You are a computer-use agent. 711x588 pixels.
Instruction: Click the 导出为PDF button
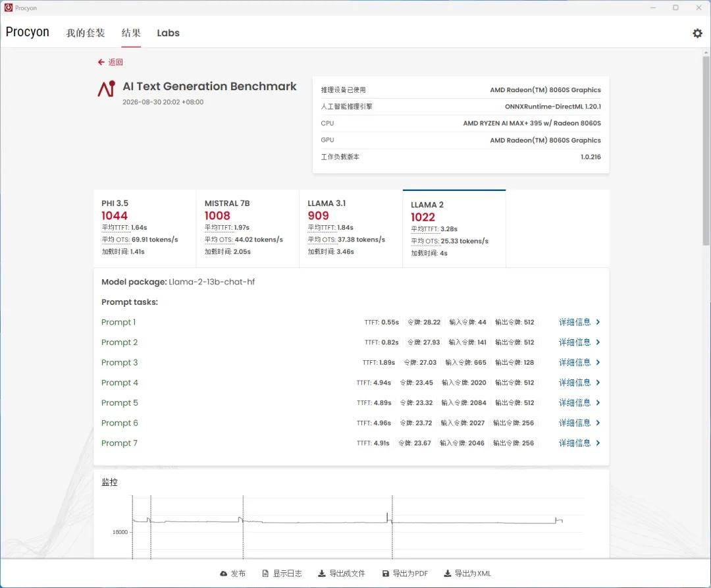pos(405,574)
